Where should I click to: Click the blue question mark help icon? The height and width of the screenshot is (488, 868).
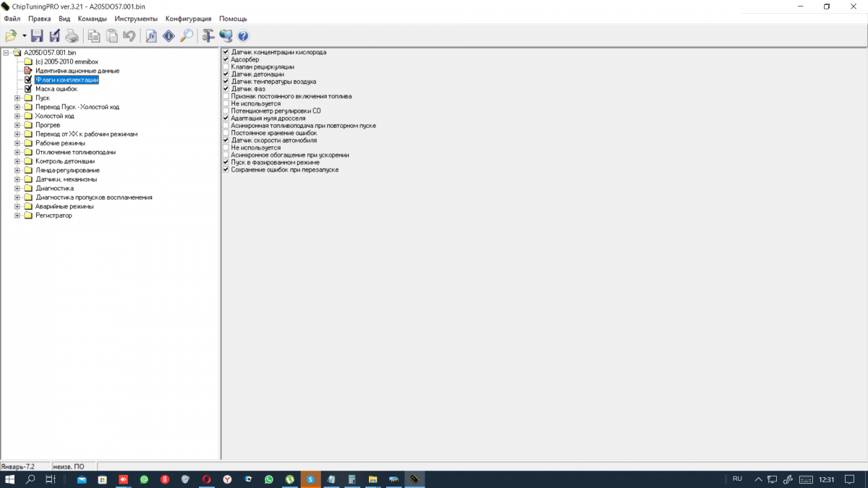243,35
